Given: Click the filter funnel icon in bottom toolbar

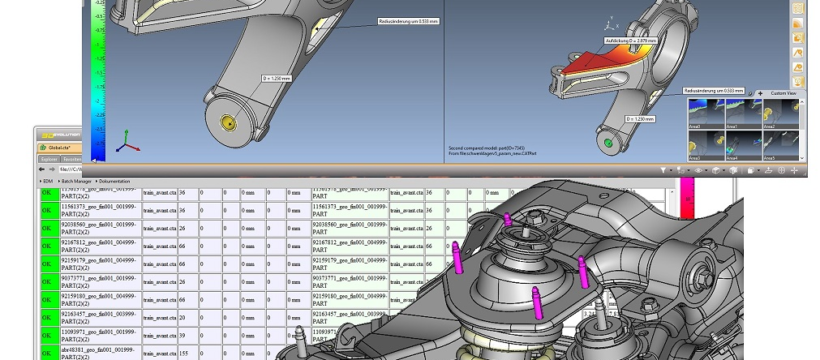Looking at the screenshot, I should coord(663,170).
